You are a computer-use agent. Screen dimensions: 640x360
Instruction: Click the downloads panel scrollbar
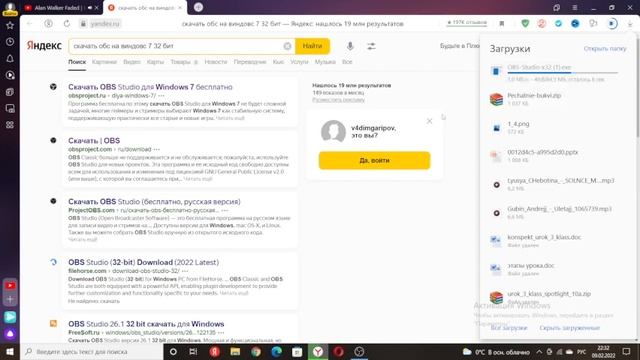pos(637,86)
